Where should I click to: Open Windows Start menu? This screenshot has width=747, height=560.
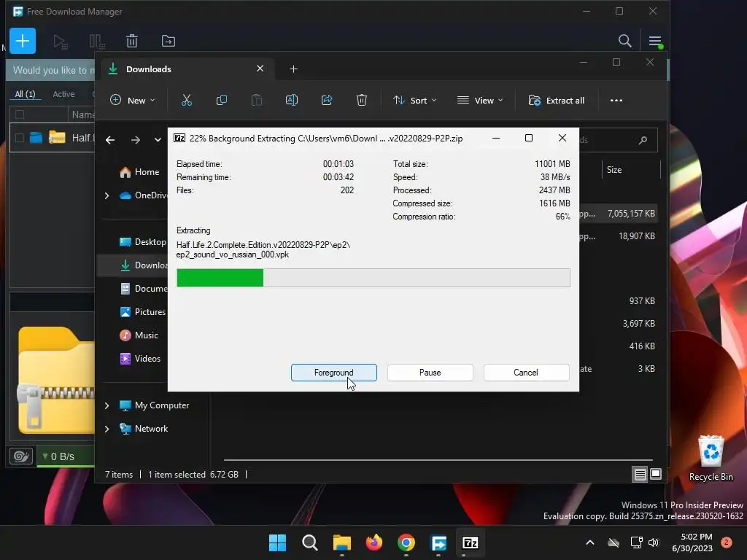pos(277,542)
